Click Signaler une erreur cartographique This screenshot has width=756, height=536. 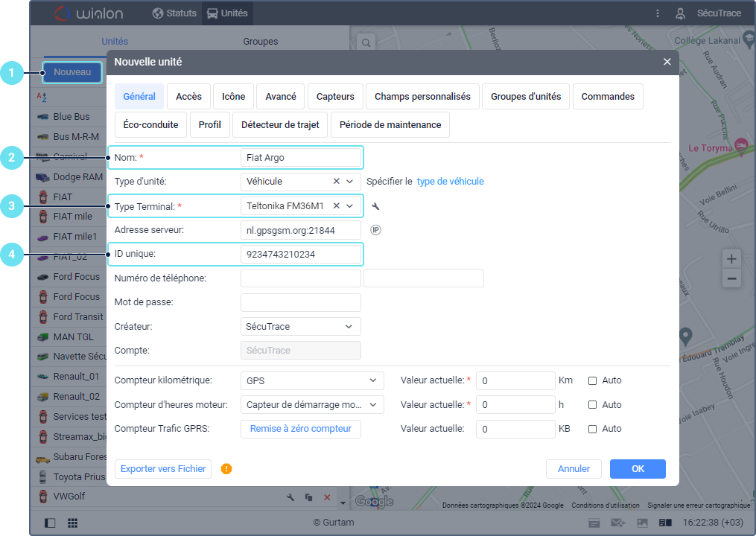click(699, 505)
